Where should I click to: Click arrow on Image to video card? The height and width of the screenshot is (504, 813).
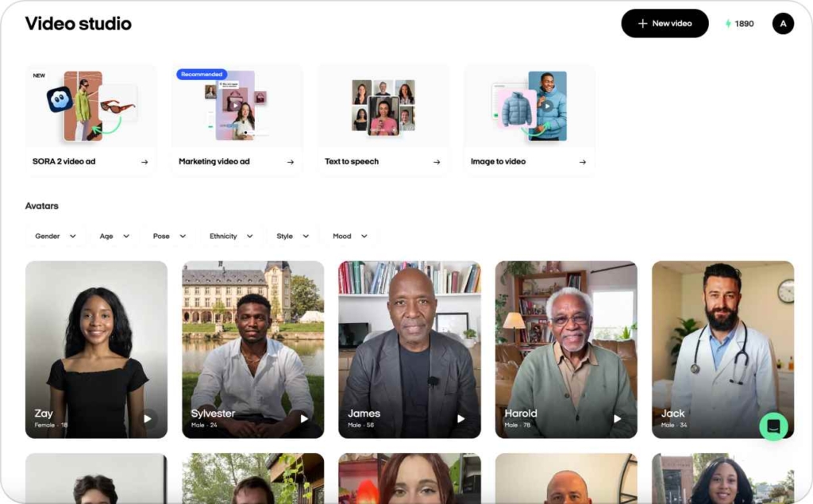tap(582, 162)
